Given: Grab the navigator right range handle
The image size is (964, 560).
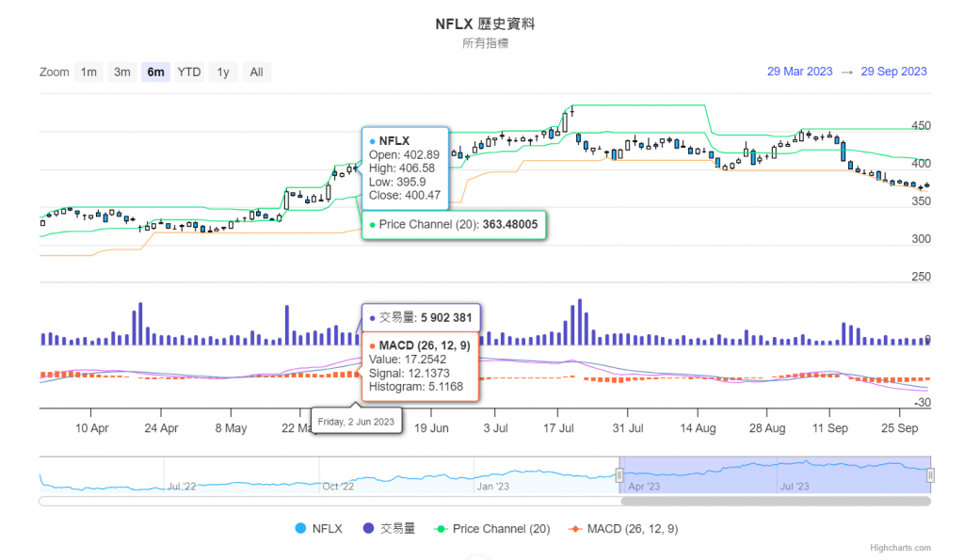Looking at the screenshot, I should coord(930,475).
